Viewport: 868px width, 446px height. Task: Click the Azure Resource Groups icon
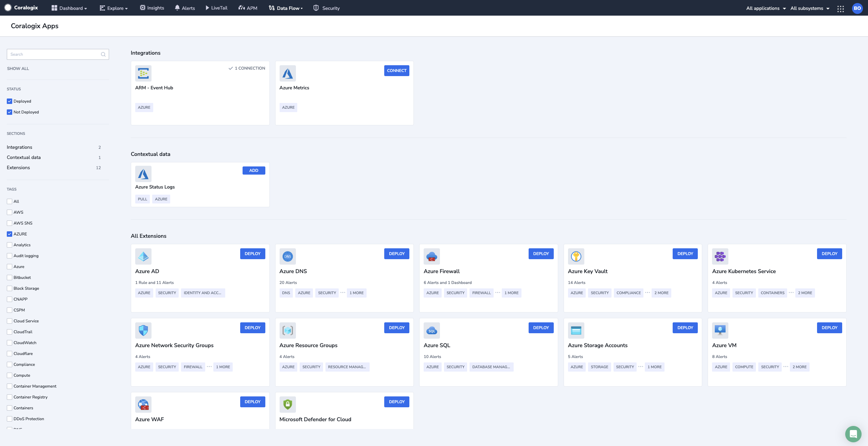click(288, 331)
